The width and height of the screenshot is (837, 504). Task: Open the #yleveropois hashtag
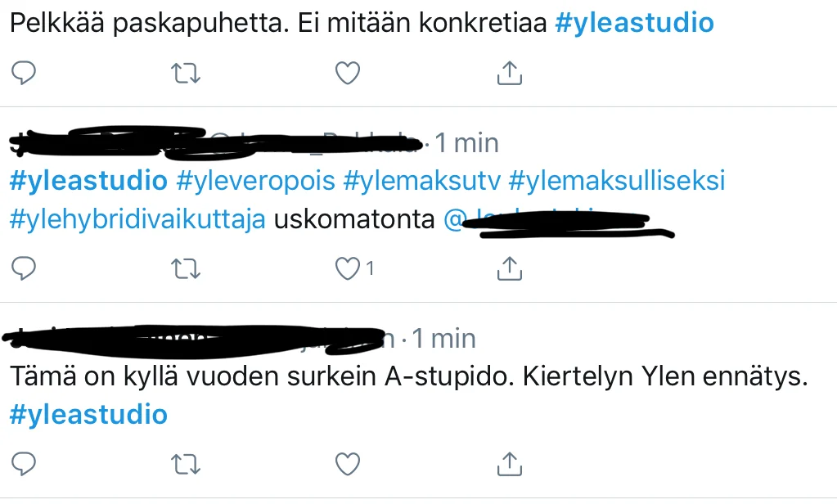point(256,181)
